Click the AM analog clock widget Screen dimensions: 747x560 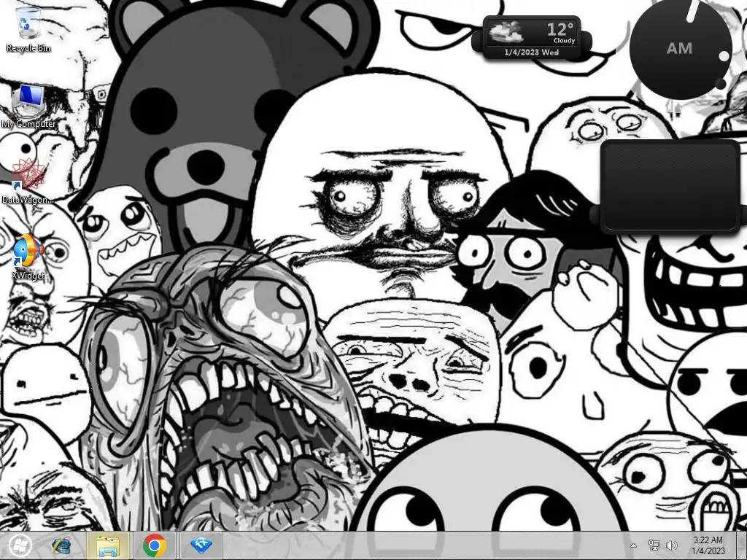tap(680, 48)
